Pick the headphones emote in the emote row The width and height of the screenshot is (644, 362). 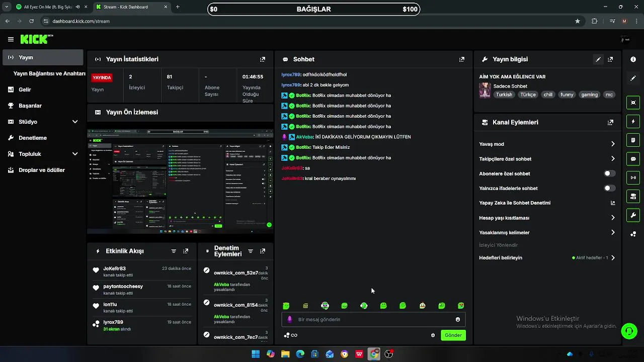(325, 306)
